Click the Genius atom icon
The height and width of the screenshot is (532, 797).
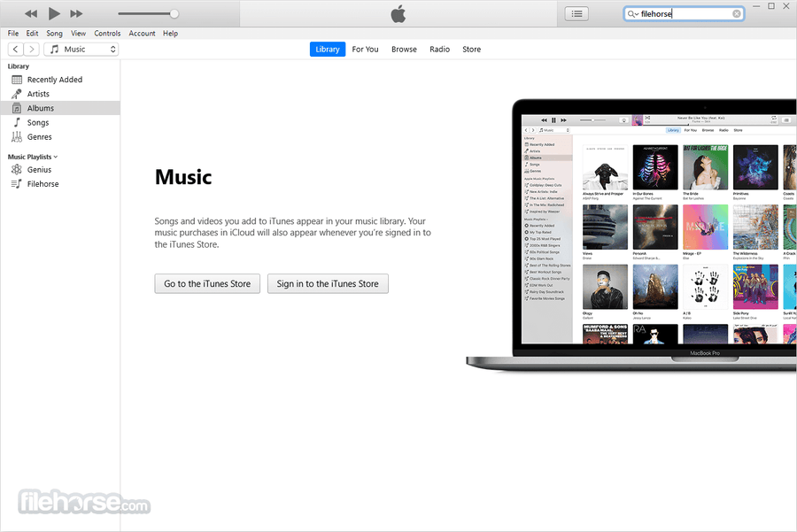point(17,170)
